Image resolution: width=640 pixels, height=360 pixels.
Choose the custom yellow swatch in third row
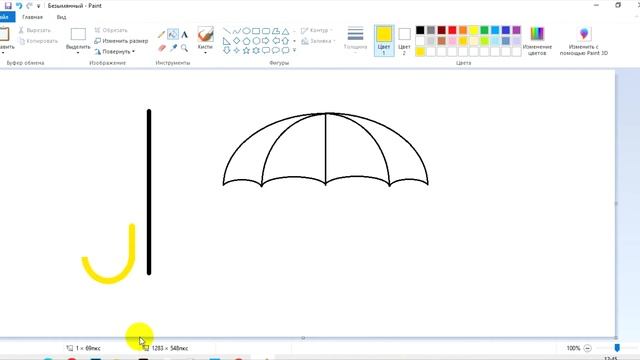point(420,51)
